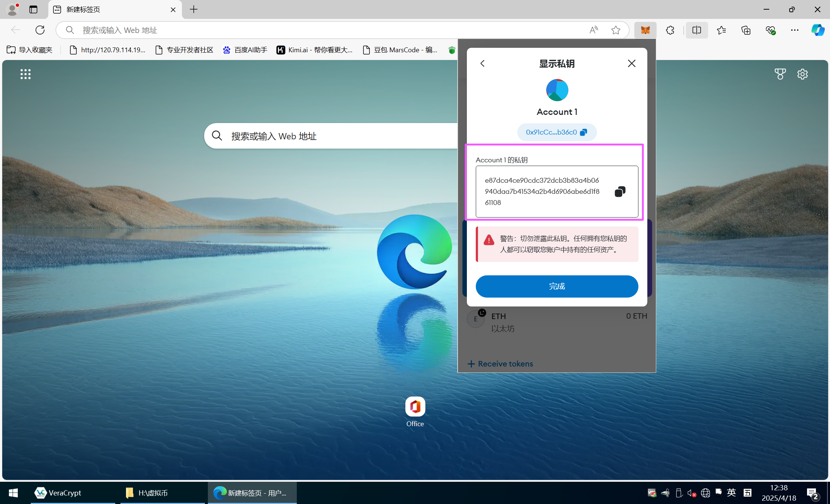Click the Account 1 avatar
This screenshot has height=504, width=830.
pyautogui.click(x=557, y=90)
